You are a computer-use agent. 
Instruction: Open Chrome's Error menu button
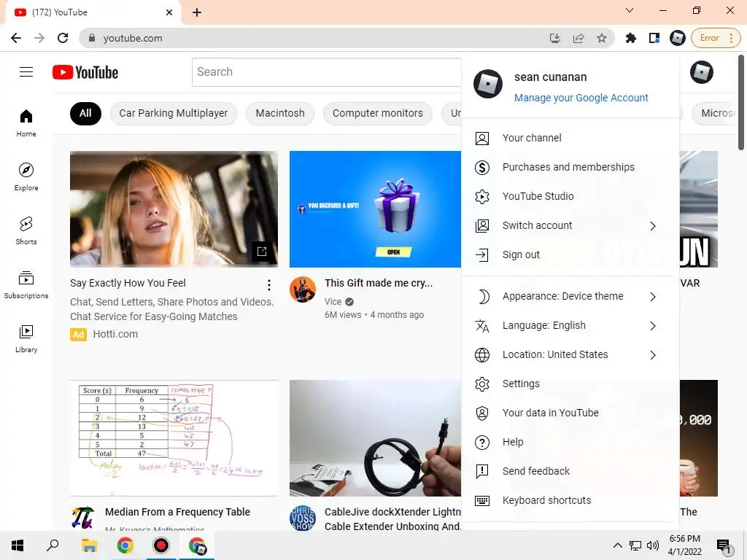coord(716,38)
